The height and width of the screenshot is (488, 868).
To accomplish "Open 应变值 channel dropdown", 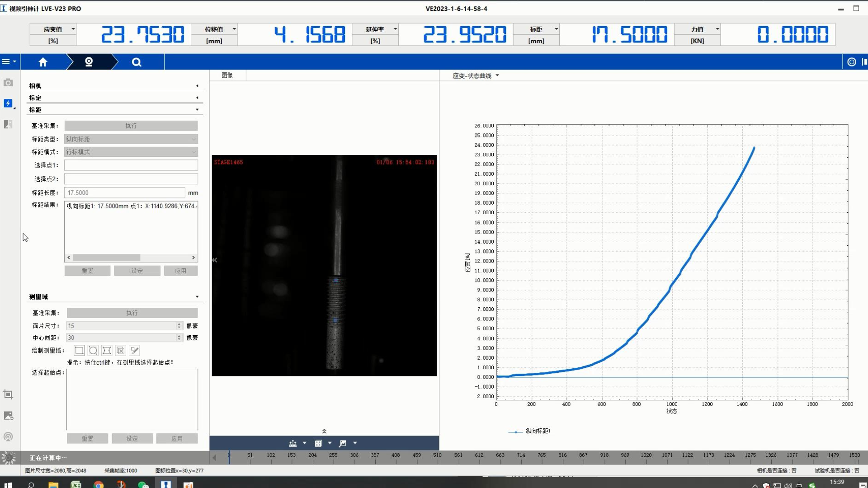I will [x=73, y=29].
